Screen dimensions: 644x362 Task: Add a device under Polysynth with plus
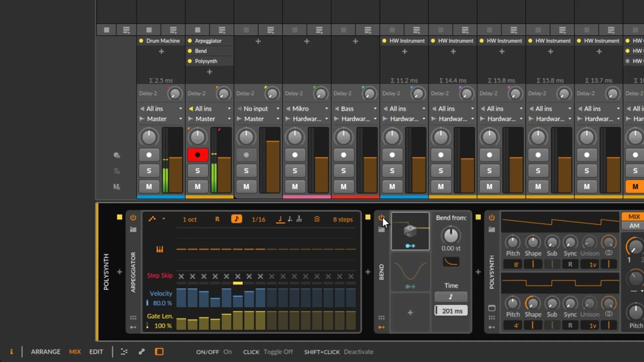coord(209,72)
